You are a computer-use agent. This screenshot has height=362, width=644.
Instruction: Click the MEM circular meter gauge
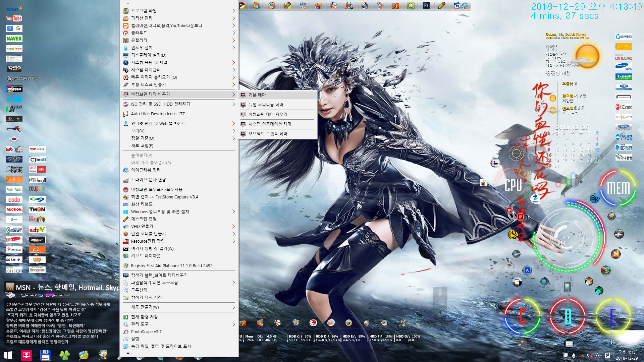(x=618, y=188)
